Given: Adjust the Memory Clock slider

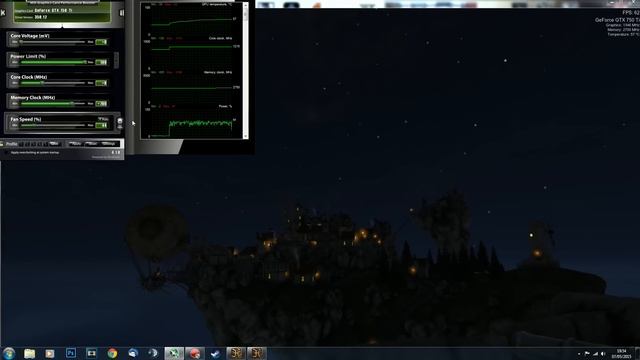Looking at the screenshot, I should point(53,104).
